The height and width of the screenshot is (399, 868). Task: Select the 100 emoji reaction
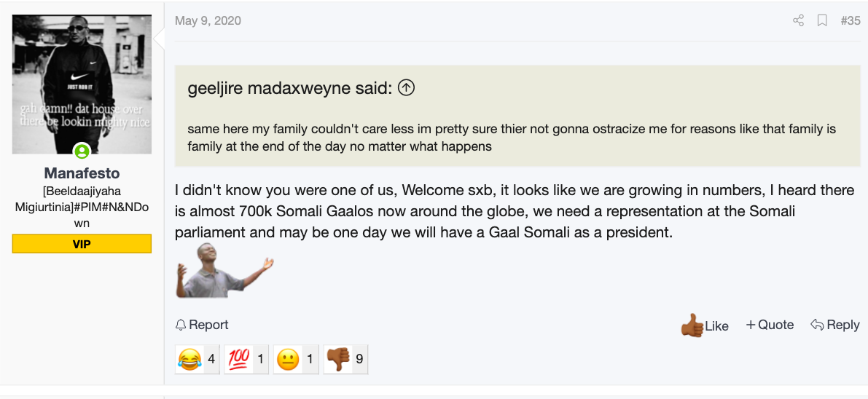click(x=239, y=359)
